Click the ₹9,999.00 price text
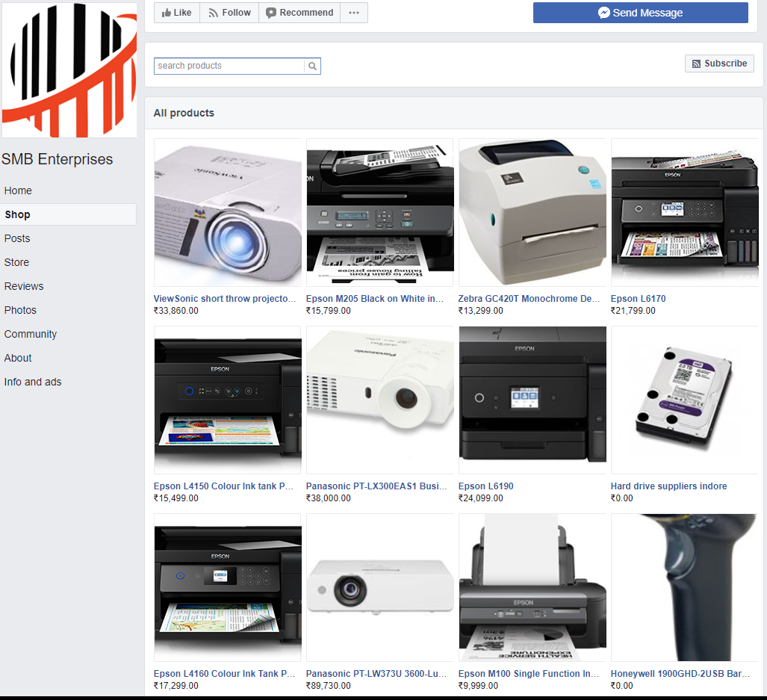Viewport: 767px width, 700px height. pos(479,685)
